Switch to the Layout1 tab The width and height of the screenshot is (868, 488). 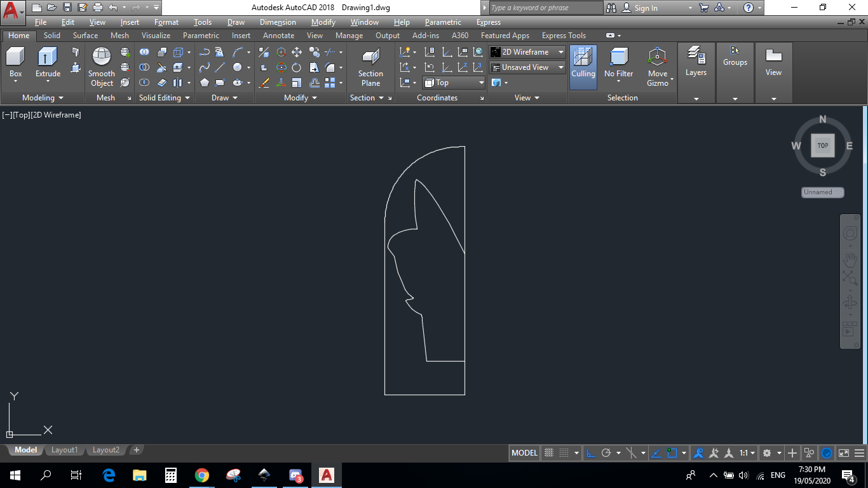[x=64, y=450]
